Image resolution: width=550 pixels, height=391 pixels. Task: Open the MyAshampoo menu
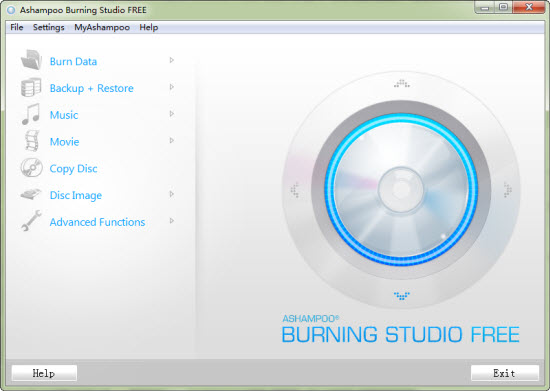pyautogui.click(x=102, y=27)
